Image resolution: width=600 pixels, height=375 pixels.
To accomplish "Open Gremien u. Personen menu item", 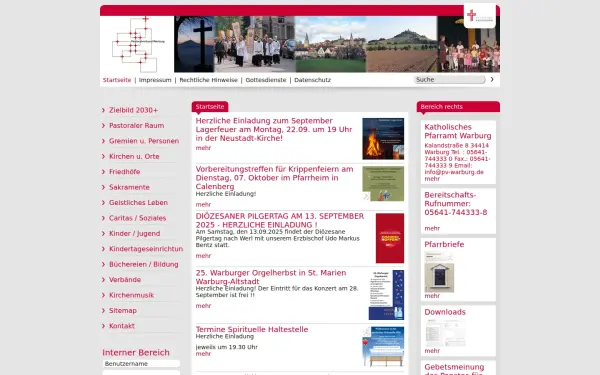I will [144, 141].
